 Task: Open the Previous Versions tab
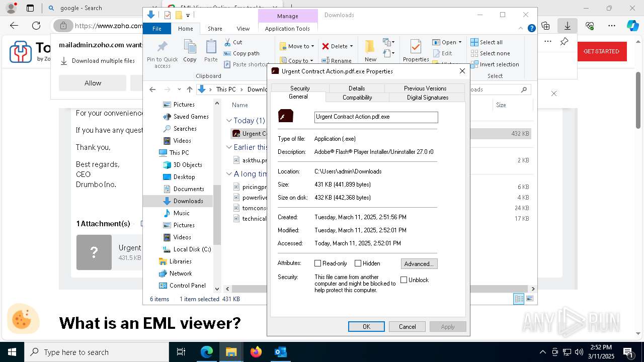(425, 88)
